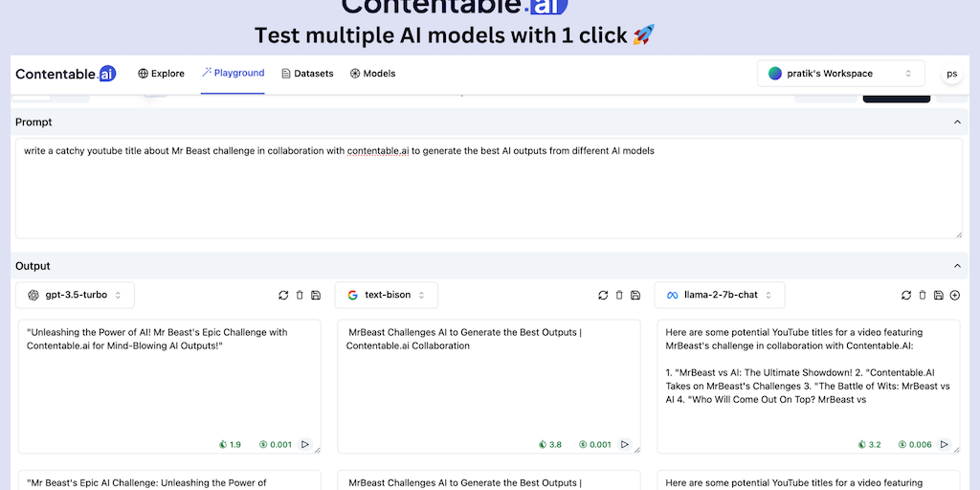Delete the gpt-3.5-turbo model column
This screenshot has width=980, height=490.
click(300, 296)
